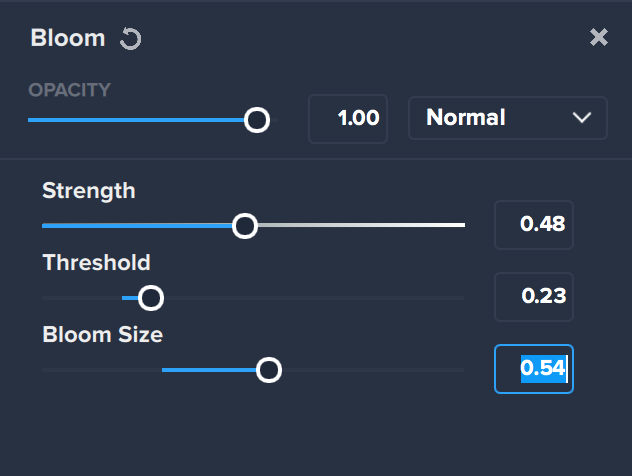Click the Threshold label text

point(97,262)
